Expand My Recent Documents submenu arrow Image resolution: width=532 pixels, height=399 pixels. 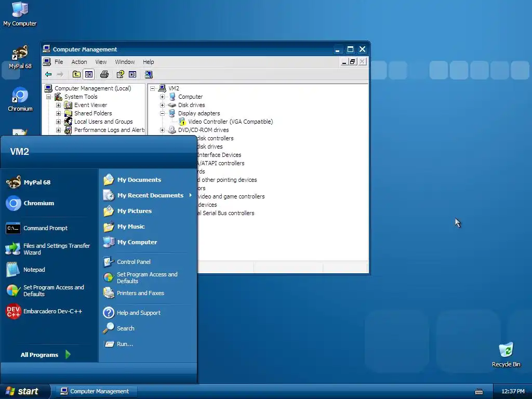pyautogui.click(x=190, y=195)
